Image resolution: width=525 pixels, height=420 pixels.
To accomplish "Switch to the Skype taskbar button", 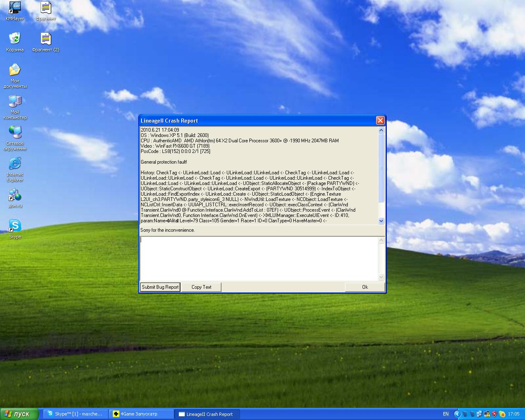I will click(75, 414).
